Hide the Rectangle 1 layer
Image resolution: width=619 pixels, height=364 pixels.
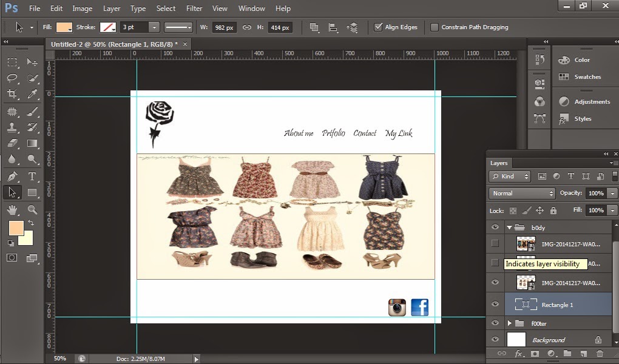[x=495, y=305]
